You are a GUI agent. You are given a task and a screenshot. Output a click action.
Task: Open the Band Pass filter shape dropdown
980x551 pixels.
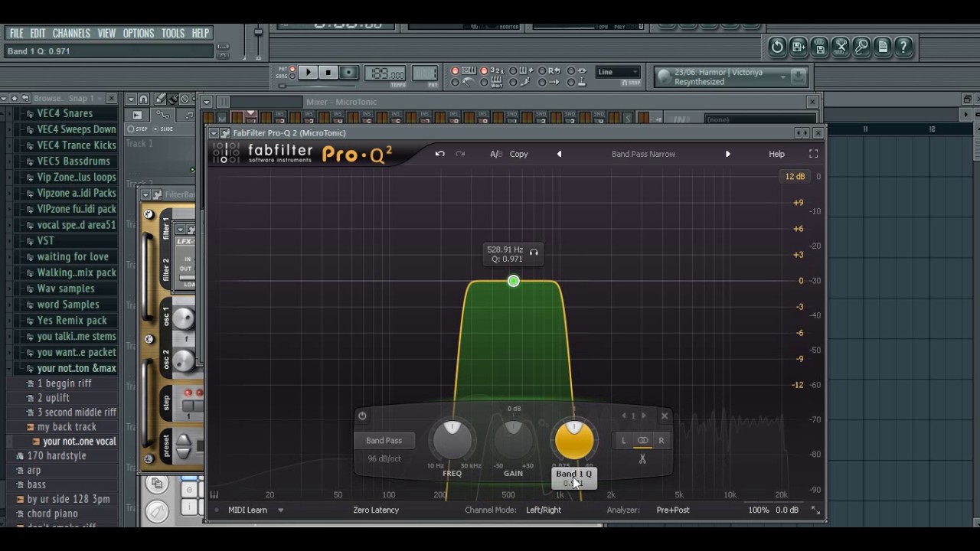[x=384, y=441]
